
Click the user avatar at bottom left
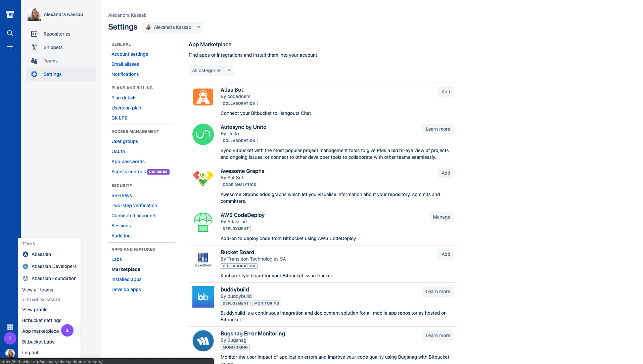coord(10,353)
